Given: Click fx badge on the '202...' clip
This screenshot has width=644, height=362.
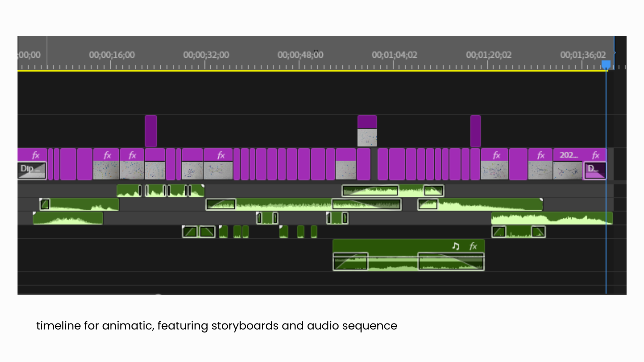Looking at the screenshot, I should coord(595,155).
